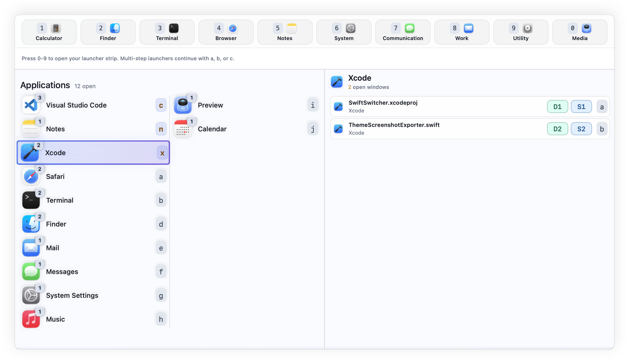629x364 pixels.
Task: Select the SwiftSwitcher.xcodeproj window title
Action: 383,103
